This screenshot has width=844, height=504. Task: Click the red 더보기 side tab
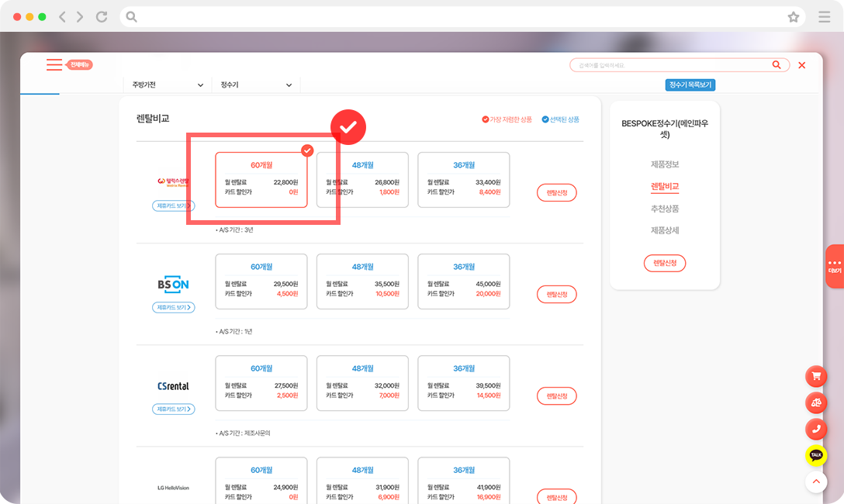pos(835,266)
